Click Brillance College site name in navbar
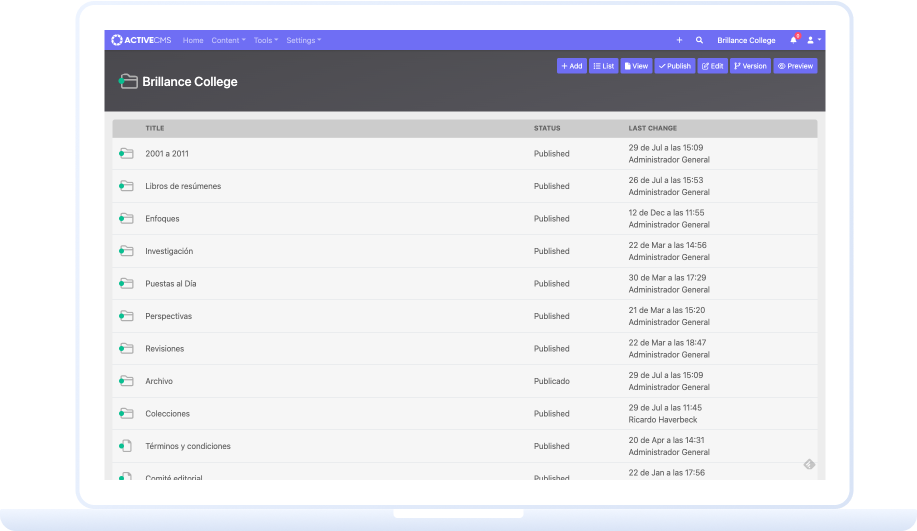 pos(746,40)
